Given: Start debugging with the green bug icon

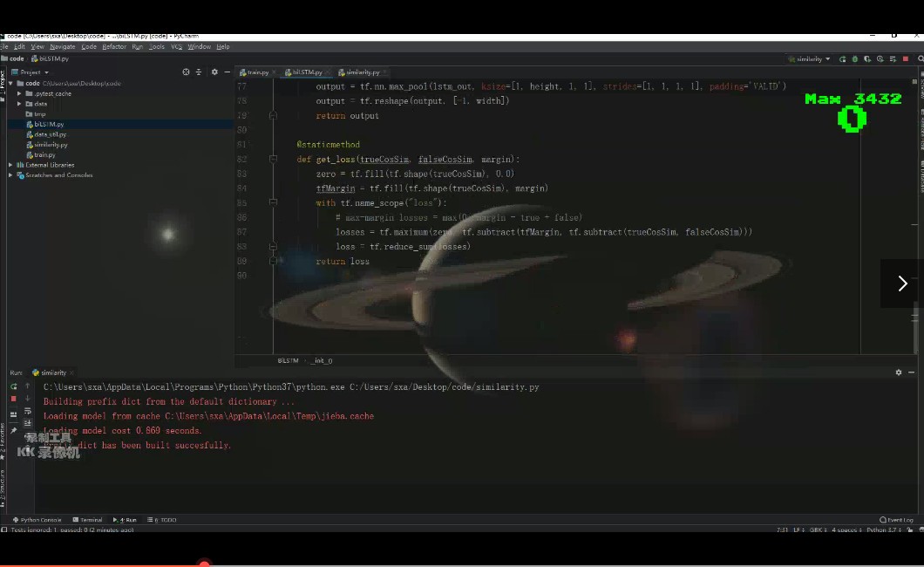Looking at the screenshot, I should (x=855, y=59).
